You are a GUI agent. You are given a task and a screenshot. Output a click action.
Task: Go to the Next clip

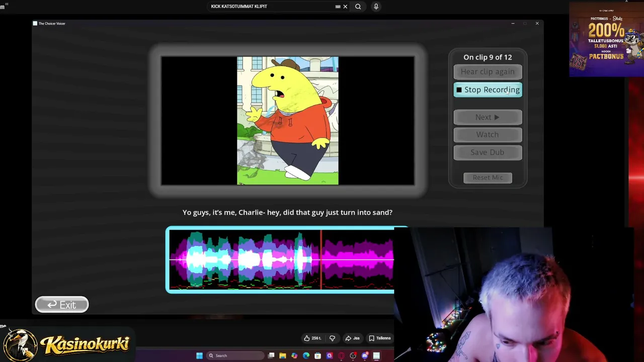tap(488, 117)
